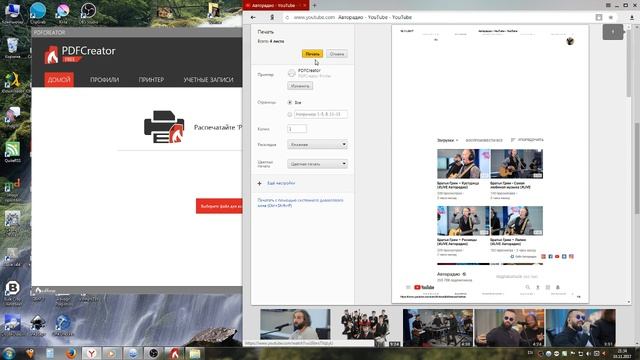The height and width of the screenshot is (360, 640).
Task: Open the media player taskbar icon
Action: 111,353
